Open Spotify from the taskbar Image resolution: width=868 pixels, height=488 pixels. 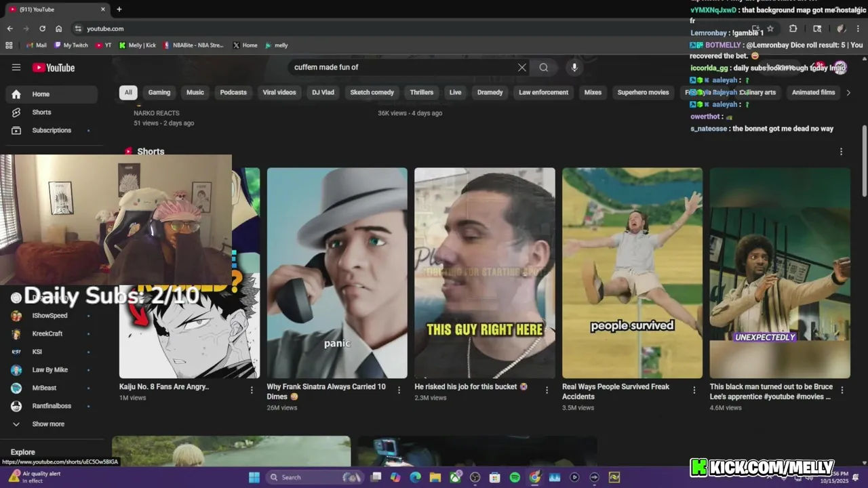[515, 477]
